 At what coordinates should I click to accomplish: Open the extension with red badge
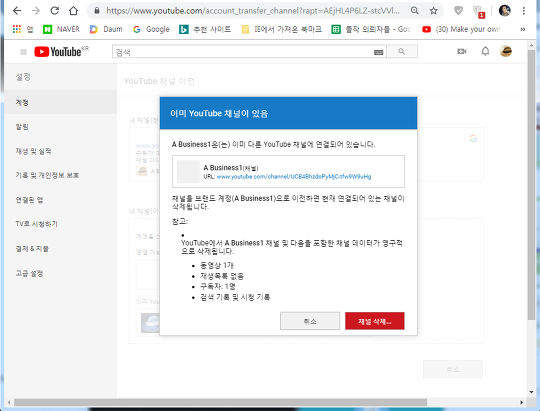pos(478,11)
